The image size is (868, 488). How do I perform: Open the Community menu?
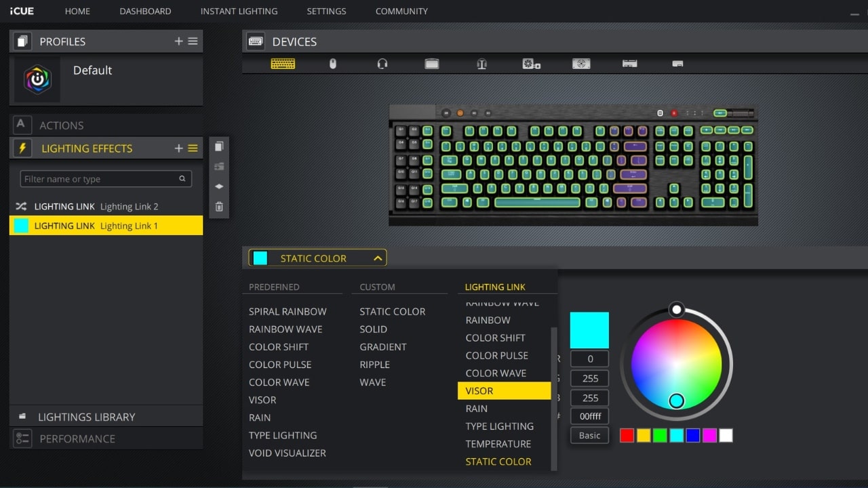point(401,11)
